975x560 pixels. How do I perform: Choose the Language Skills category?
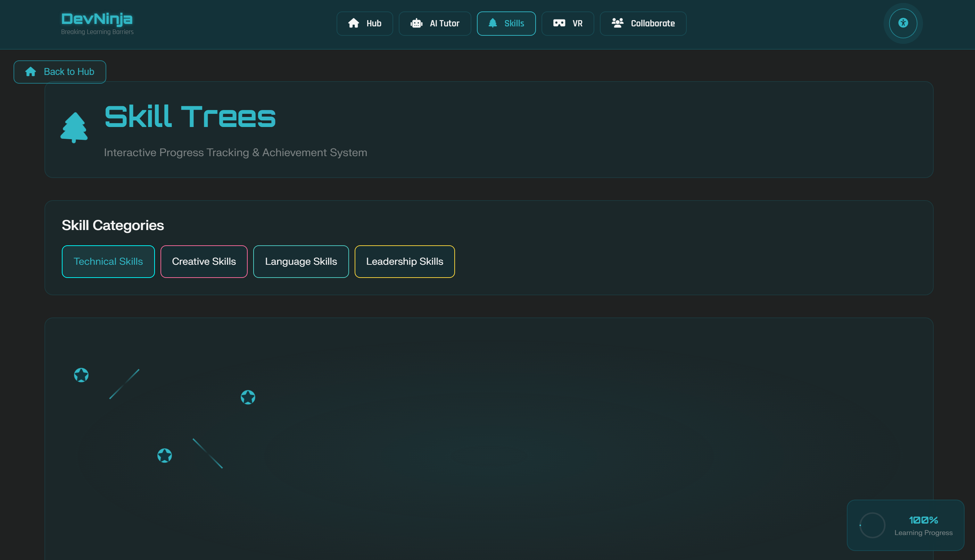click(300, 262)
